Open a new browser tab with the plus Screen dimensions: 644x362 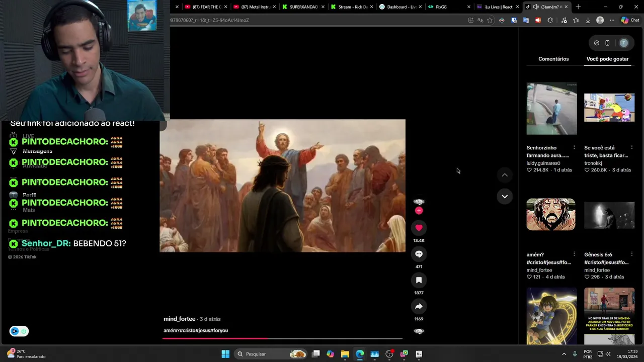pyautogui.click(x=578, y=7)
